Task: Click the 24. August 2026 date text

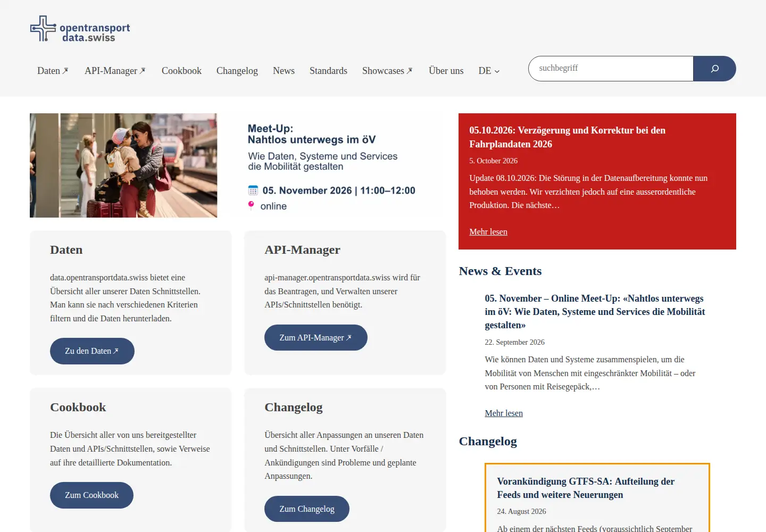Action: pyautogui.click(x=521, y=511)
